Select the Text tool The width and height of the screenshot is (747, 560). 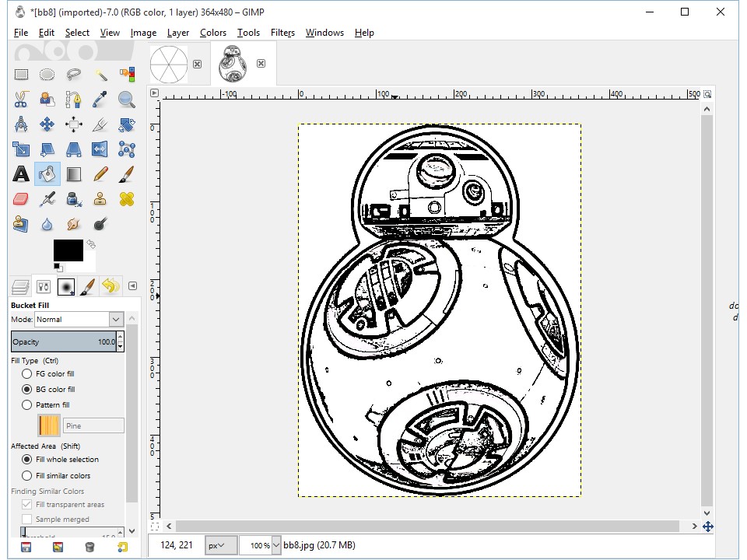pos(21,174)
